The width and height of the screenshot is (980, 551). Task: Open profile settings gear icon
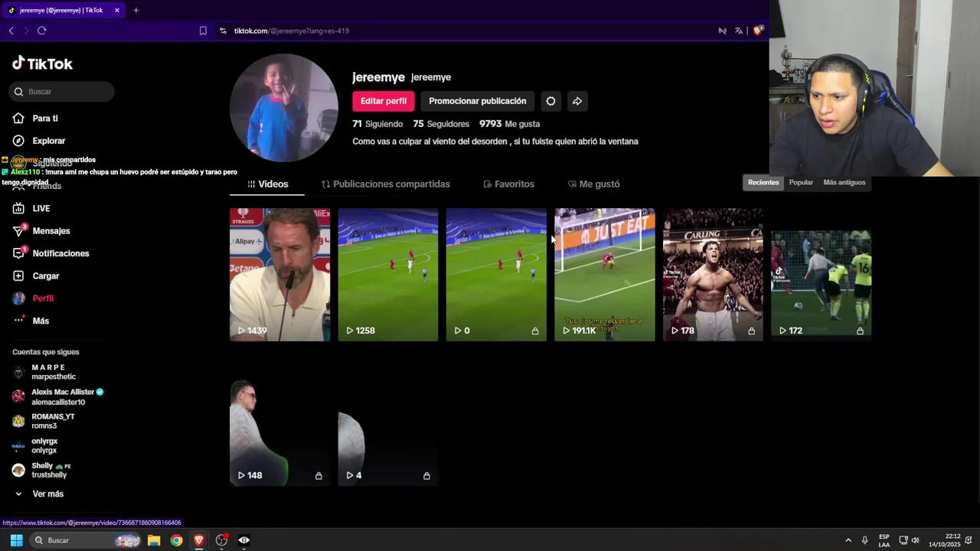(x=550, y=101)
